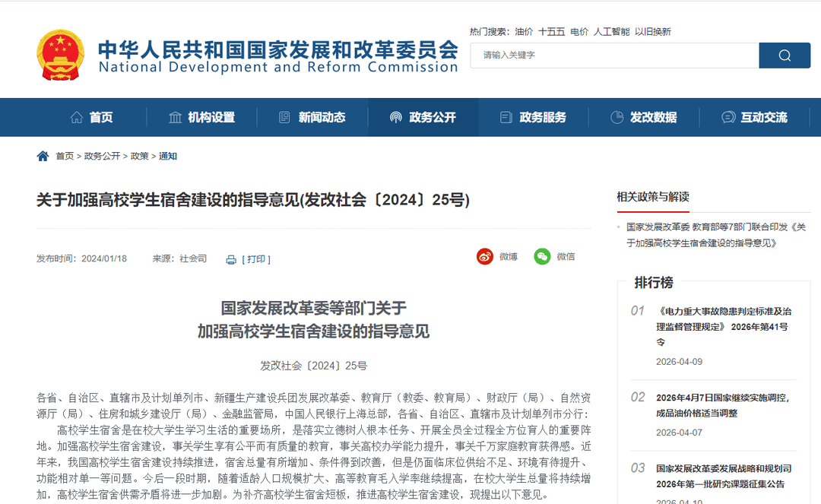821x504 pixels.
Task: Click the search magnifier button
Action: pos(785,55)
